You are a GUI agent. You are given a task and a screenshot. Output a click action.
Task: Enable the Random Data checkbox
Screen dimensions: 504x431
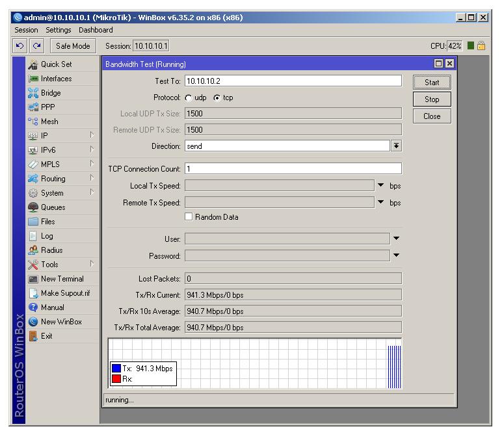(189, 217)
